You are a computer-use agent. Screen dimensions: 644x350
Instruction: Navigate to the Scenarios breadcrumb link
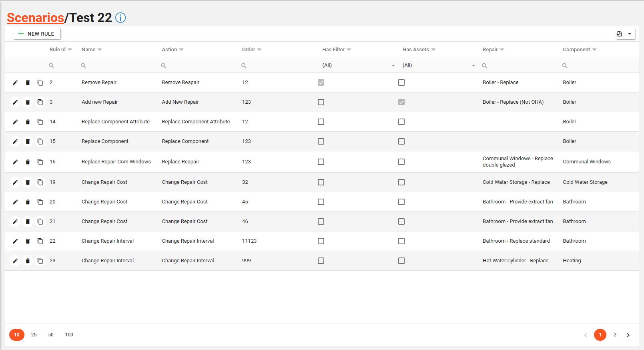(35, 18)
